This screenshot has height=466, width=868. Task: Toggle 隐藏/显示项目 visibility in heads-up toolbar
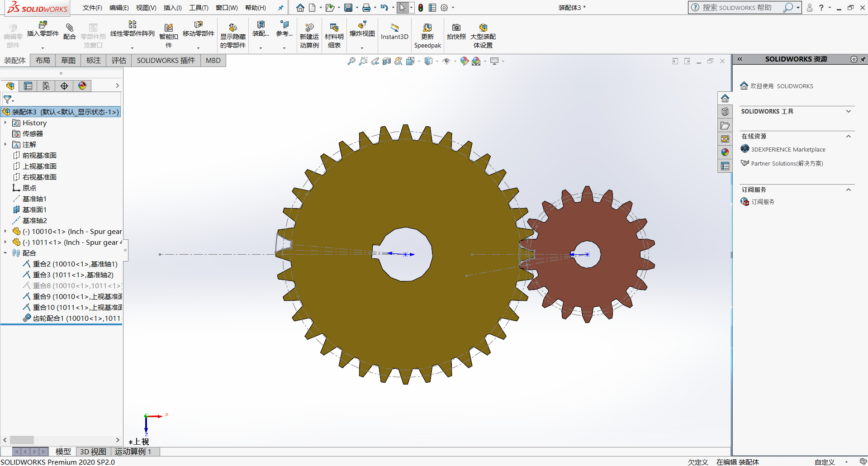pyautogui.click(x=447, y=61)
